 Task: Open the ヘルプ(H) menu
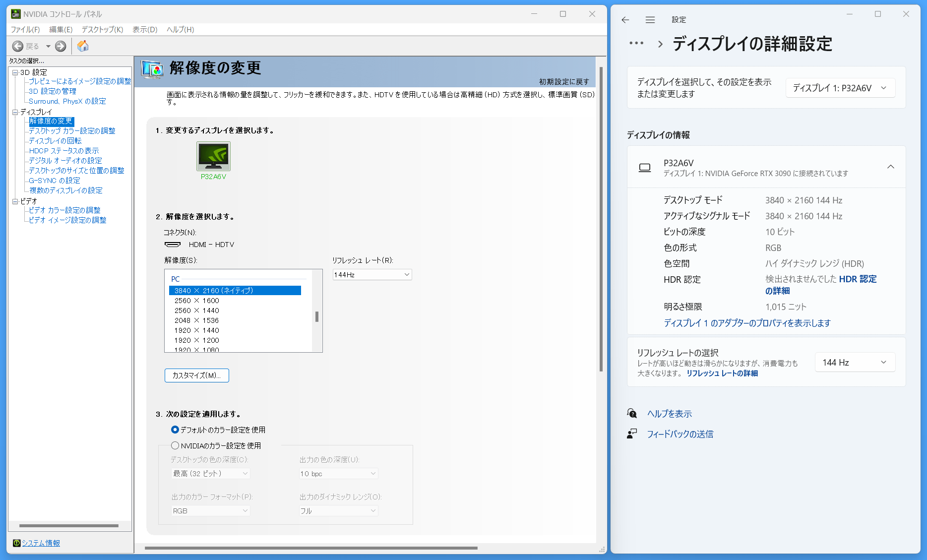tap(180, 30)
